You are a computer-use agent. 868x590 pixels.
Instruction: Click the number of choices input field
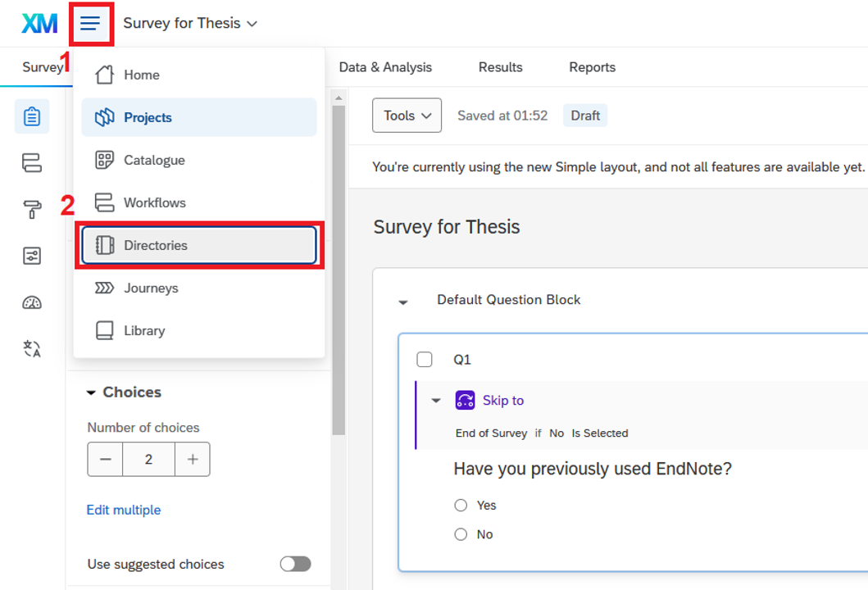148,460
